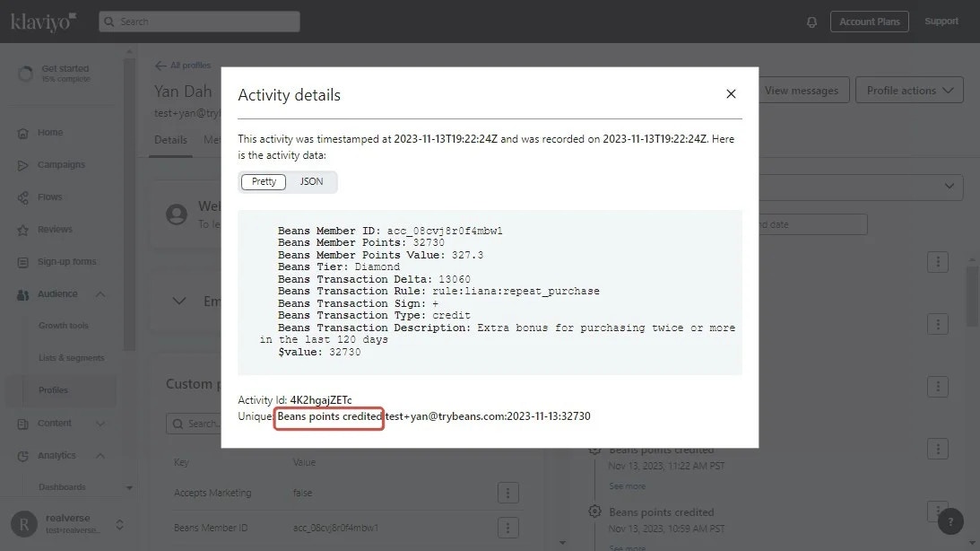Open Campaigns in sidebar

point(61,164)
